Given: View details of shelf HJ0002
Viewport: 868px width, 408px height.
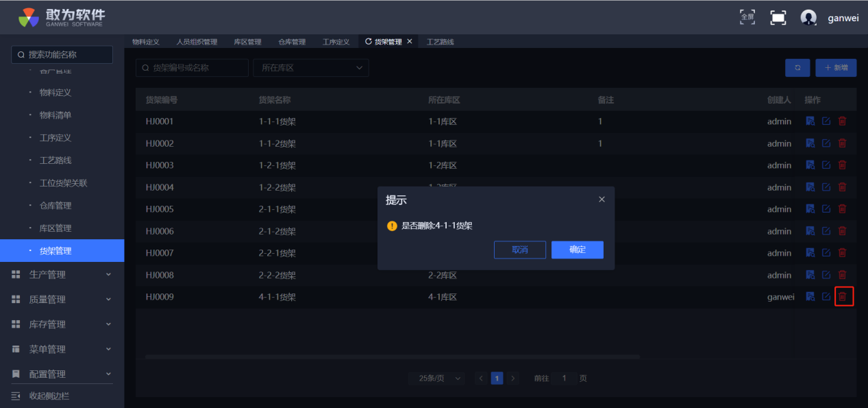Looking at the screenshot, I should (810, 143).
